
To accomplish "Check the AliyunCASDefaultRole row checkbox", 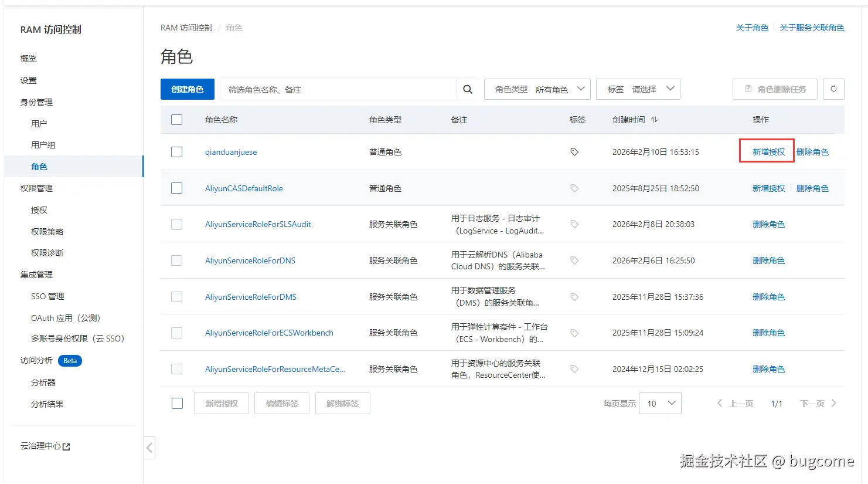I will click(x=176, y=188).
